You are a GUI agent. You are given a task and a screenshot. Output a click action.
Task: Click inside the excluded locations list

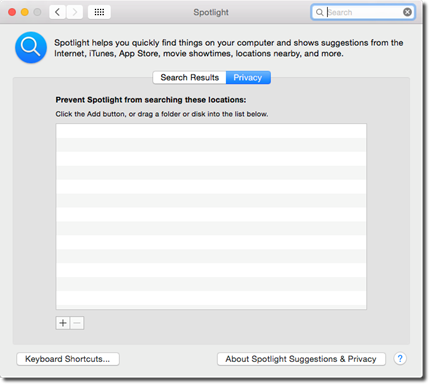tap(211, 216)
